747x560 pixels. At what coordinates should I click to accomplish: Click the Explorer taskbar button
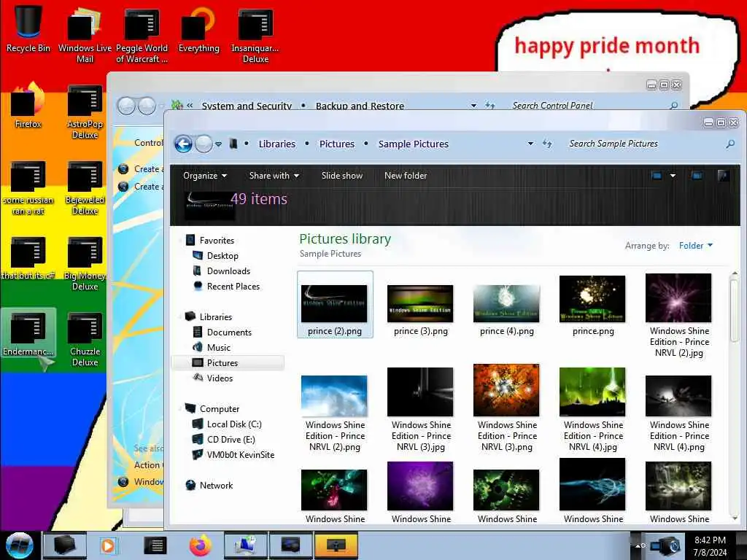click(x=65, y=545)
